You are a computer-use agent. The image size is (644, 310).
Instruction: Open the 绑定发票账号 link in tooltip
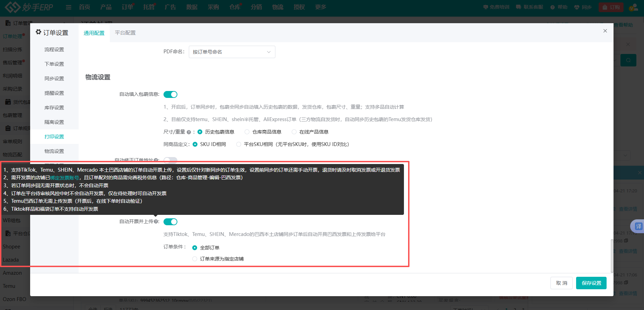(64, 178)
